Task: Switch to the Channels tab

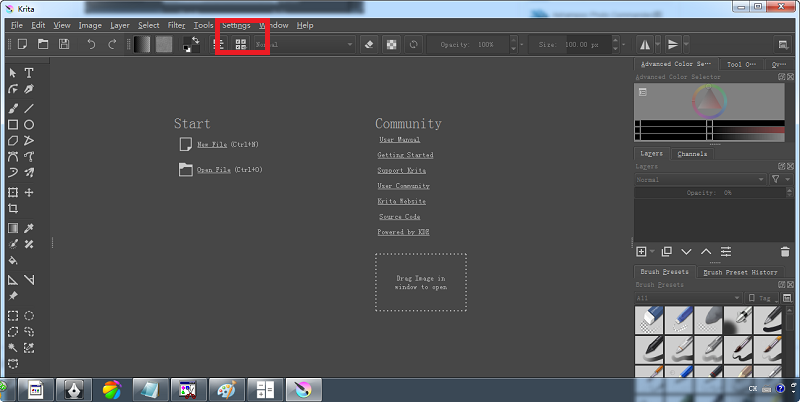Action: tap(692, 154)
